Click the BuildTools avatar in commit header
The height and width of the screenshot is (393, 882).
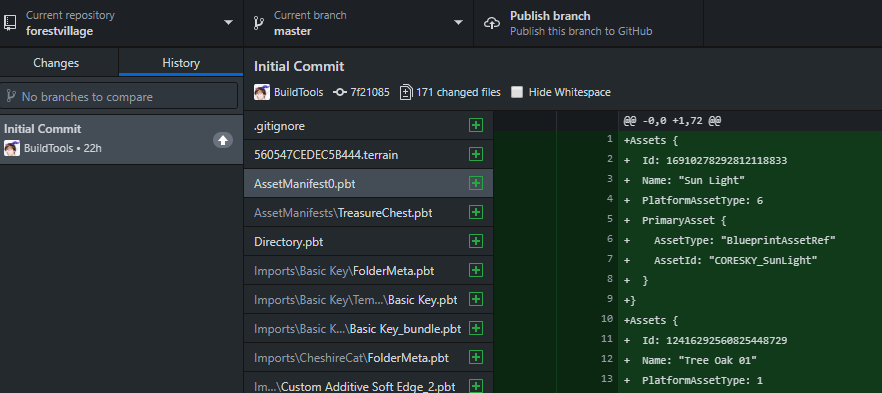coord(262,92)
